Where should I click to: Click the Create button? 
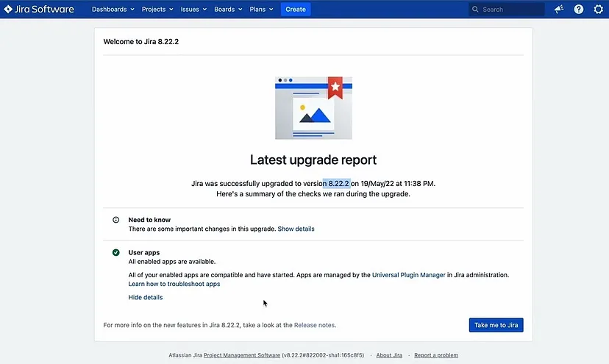[296, 10]
